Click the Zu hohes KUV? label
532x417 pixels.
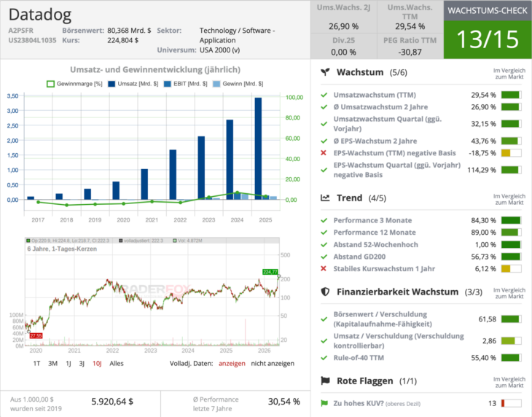pos(359,403)
